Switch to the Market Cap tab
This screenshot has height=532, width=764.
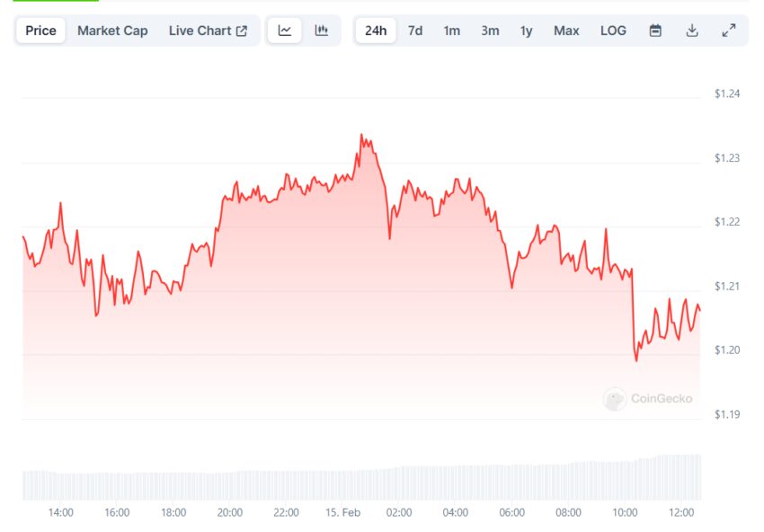pos(112,31)
